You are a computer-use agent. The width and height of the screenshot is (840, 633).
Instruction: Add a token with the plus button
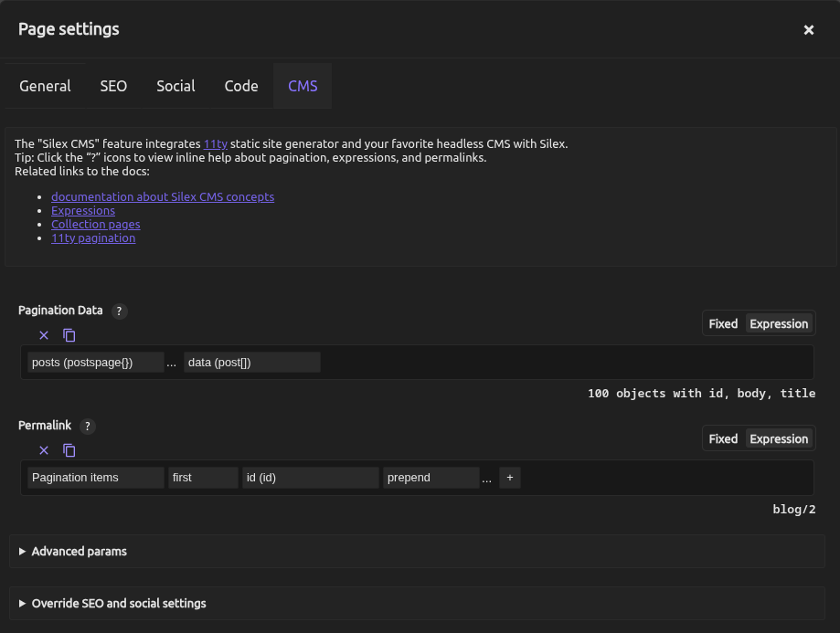click(x=510, y=478)
